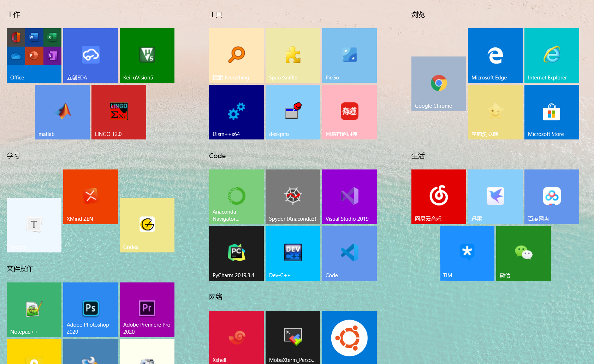This screenshot has width=594, height=364.
Task: Open 搜索 Everything search tile
Action: click(236, 55)
